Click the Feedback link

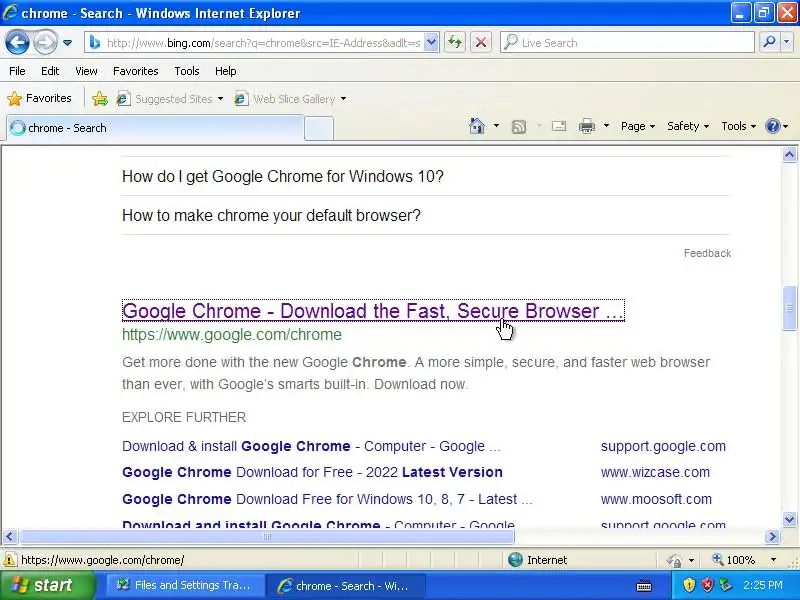707,253
